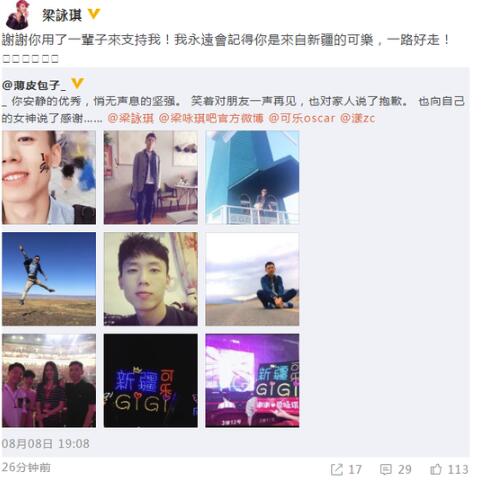This screenshot has width=489, height=484.
Task: Click verified V badge beside 薄皮包子_
Action: tap(77, 83)
